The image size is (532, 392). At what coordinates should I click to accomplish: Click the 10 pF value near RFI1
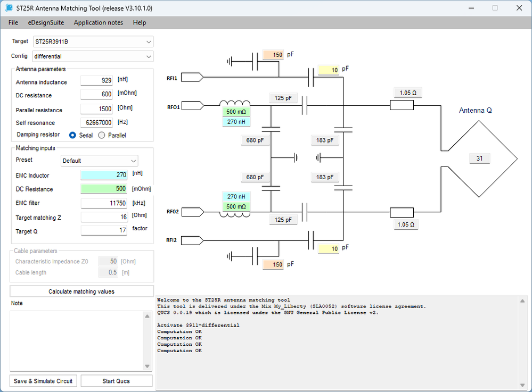(x=329, y=70)
